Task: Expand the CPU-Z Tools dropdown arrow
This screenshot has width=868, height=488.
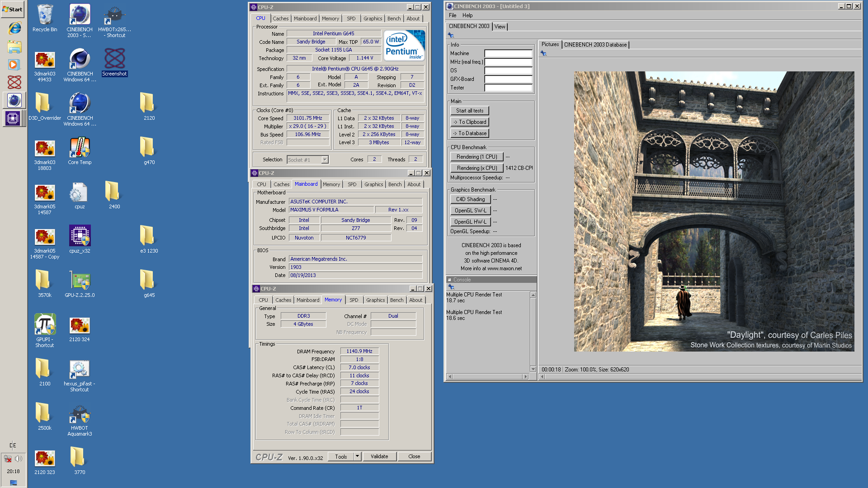Action: click(357, 456)
